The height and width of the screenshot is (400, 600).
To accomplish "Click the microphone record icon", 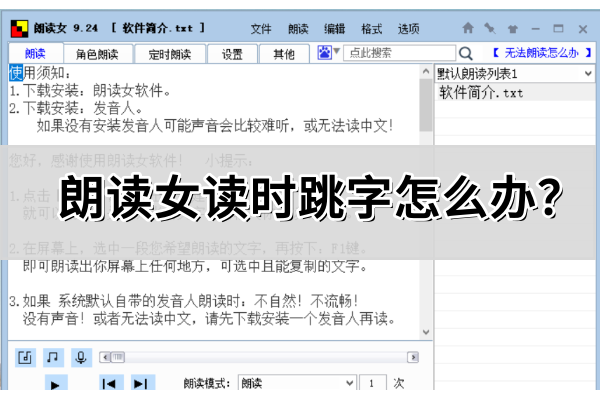I will click(81, 358).
